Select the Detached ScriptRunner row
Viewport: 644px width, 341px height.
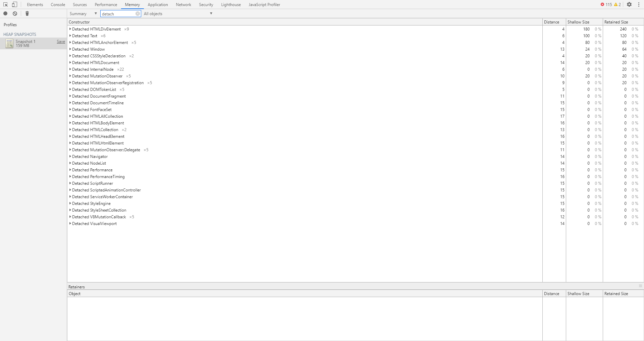point(356,183)
